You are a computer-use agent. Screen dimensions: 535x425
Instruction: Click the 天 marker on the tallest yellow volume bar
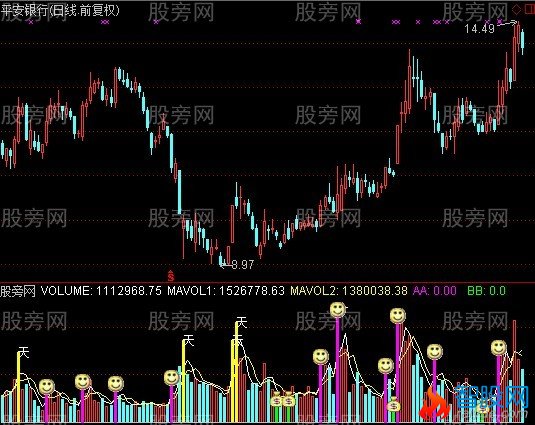(242, 322)
